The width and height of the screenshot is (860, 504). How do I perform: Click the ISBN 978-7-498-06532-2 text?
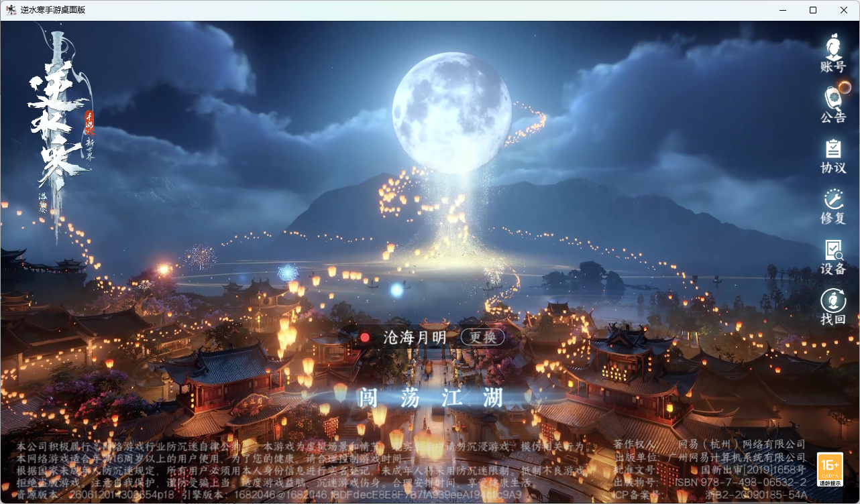click(741, 483)
